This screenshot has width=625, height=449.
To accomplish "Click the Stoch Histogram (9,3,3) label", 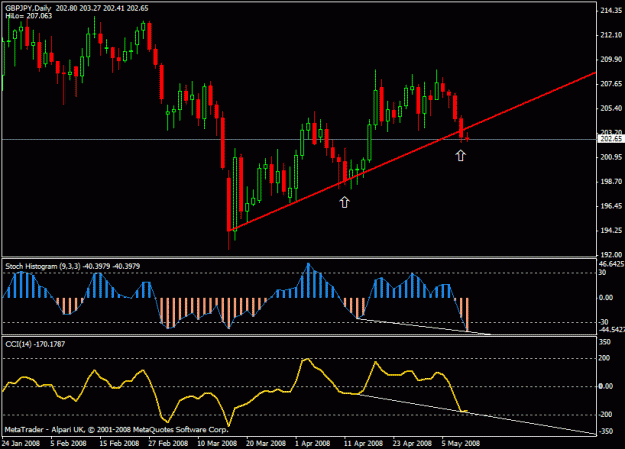I will pyautogui.click(x=43, y=266).
